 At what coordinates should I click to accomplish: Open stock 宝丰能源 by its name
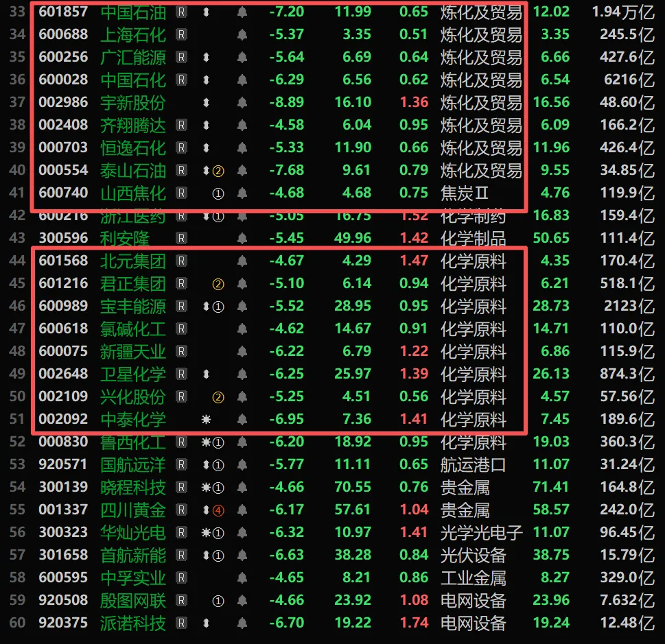coord(133,306)
